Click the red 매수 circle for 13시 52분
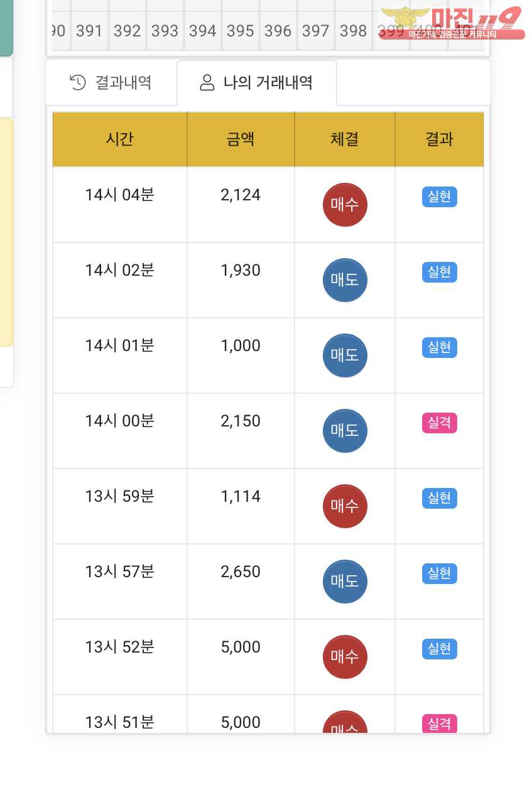The height and width of the screenshot is (807, 532). tap(345, 657)
